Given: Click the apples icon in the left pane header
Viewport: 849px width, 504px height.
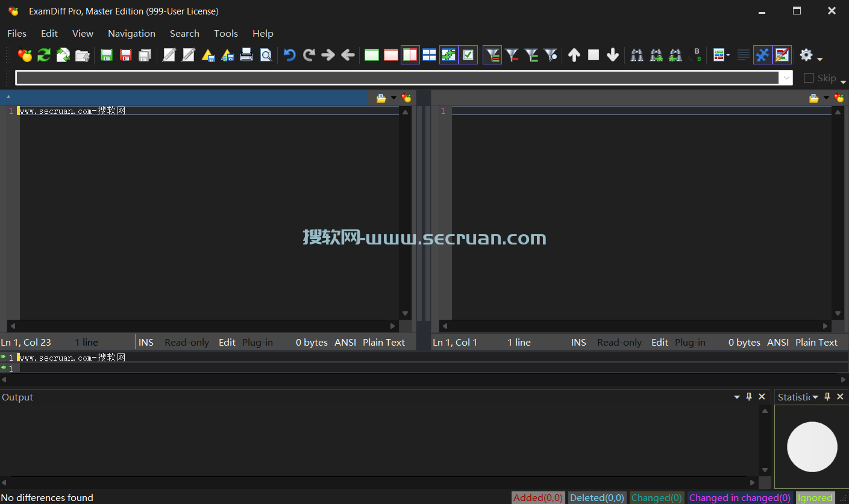Looking at the screenshot, I should (407, 98).
